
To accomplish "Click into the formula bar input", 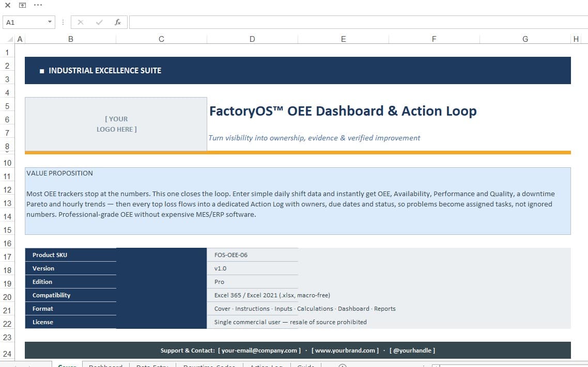I will (x=359, y=22).
